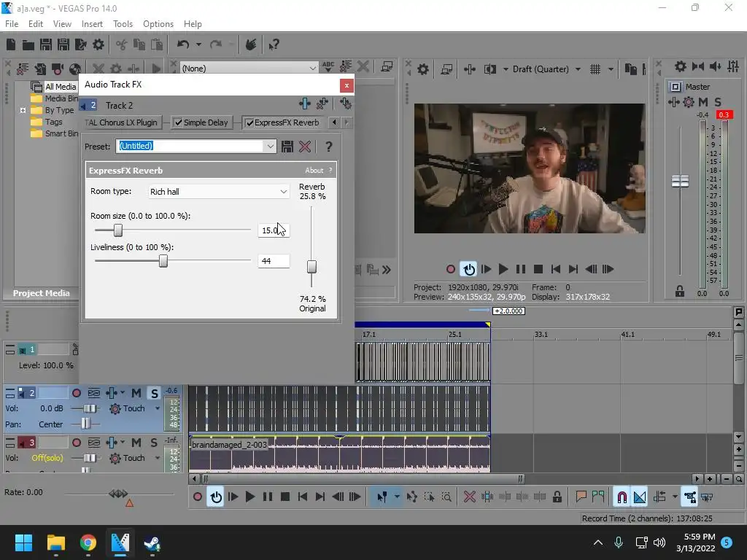This screenshot has width=747, height=560.
Task: Save the project from the main toolbar
Action: click(x=46, y=44)
